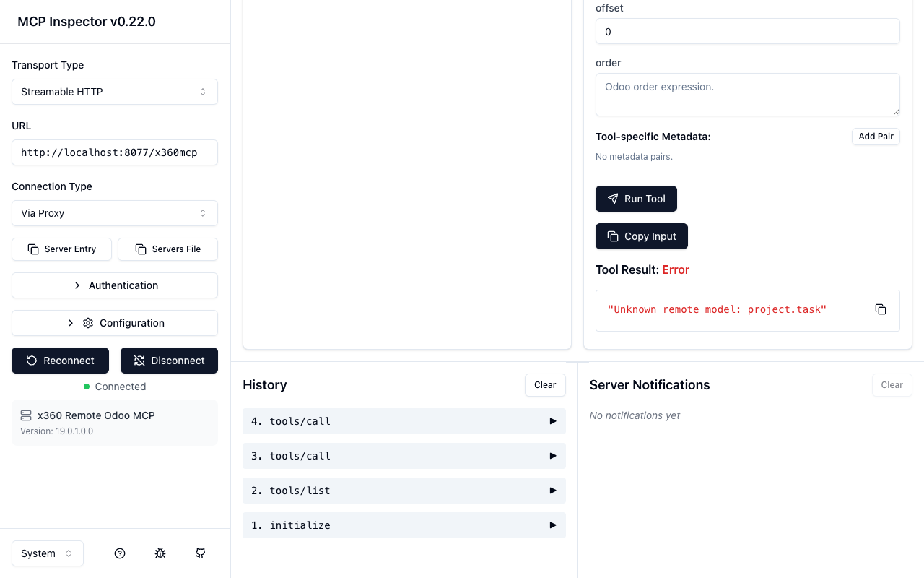
Task: Click the Disconnect button
Action: [169, 361]
